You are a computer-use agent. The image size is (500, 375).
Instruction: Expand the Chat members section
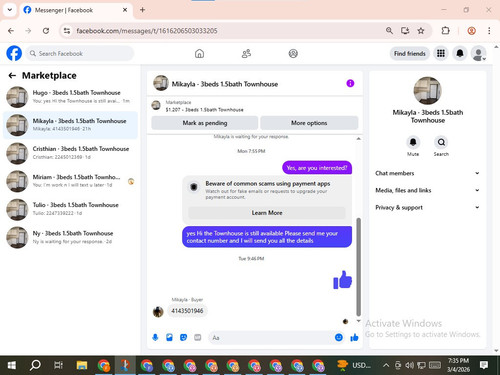[427, 173]
